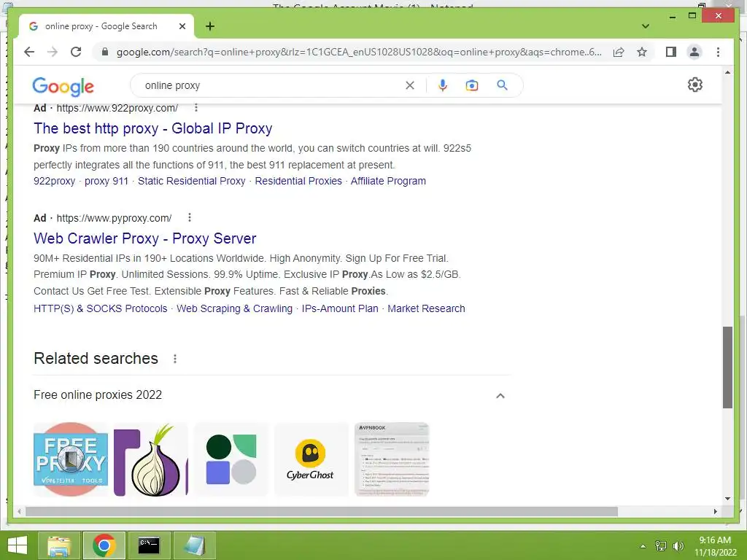Click the Chrome address bar URL

click(359, 52)
